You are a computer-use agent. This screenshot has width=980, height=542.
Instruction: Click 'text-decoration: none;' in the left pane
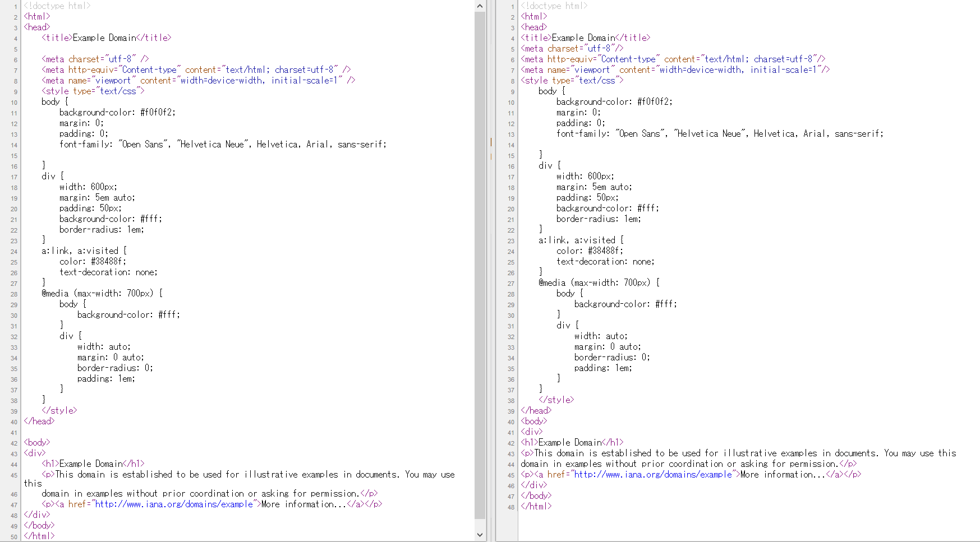(x=109, y=272)
